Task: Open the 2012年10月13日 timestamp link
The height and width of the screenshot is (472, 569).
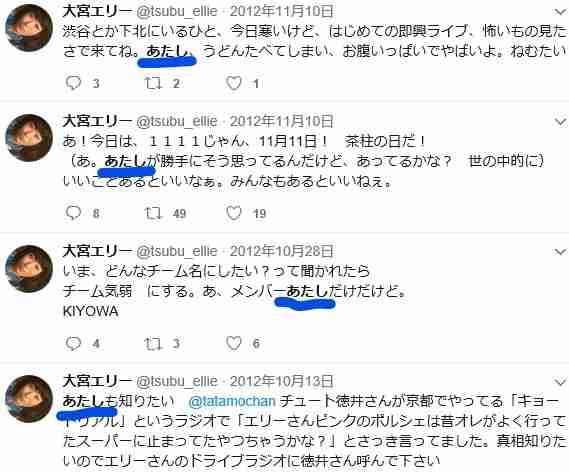Action: pyautogui.click(x=282, y=381)
